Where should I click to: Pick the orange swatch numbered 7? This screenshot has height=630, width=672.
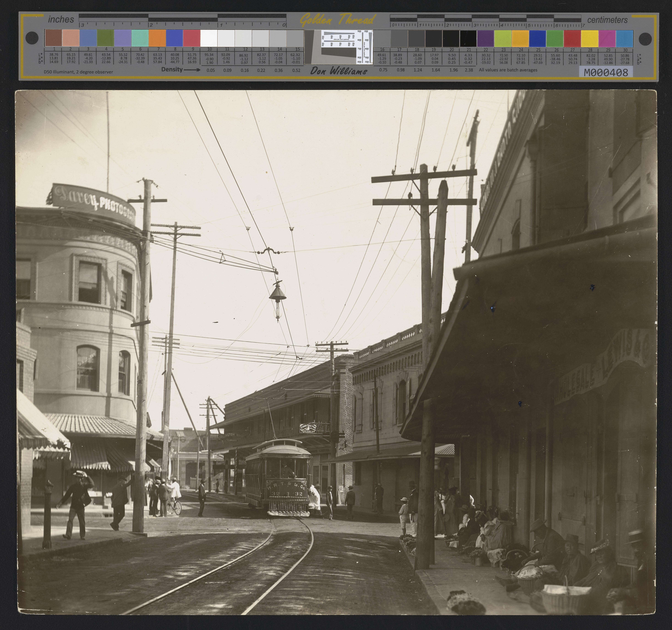coord(157,38)
